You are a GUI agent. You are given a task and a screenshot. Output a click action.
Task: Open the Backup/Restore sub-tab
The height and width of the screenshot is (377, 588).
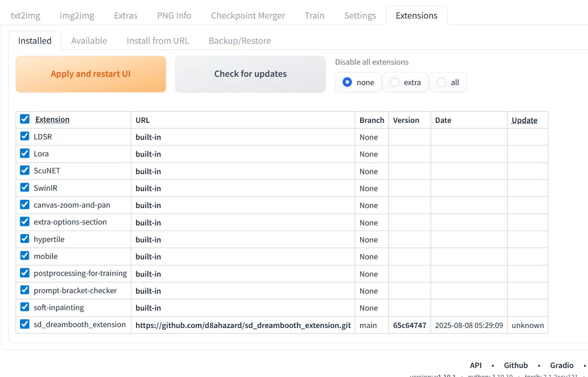(240, 41)
